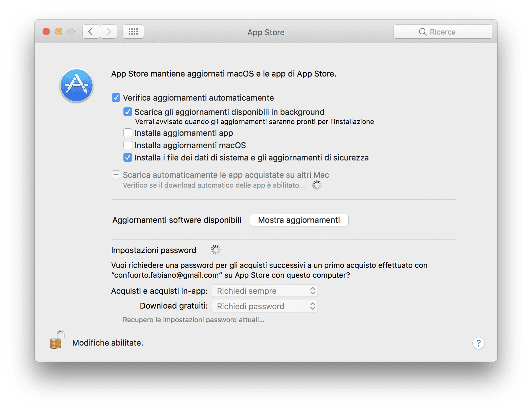Open help via the question mark button
532x411 pixels.
coord(478,343)
